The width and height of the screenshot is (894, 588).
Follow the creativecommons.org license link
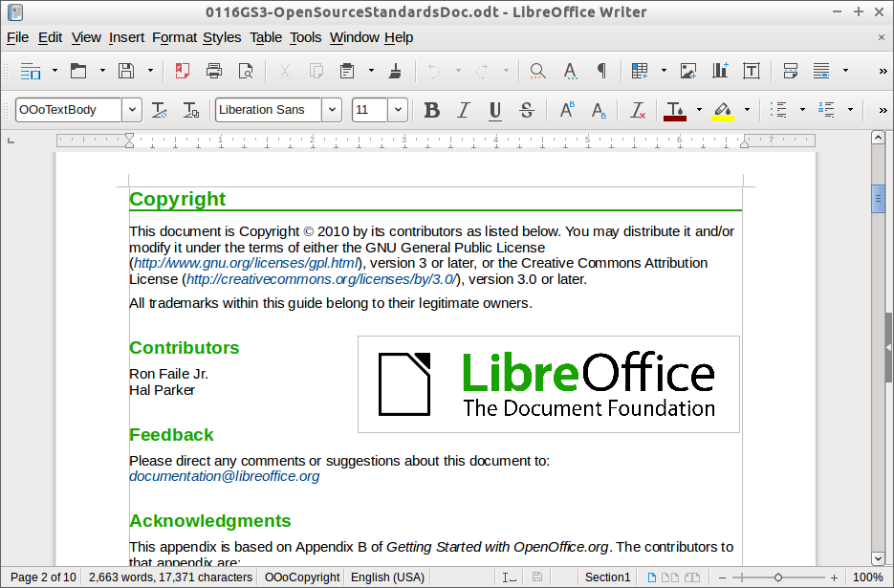tap(321, 279)
